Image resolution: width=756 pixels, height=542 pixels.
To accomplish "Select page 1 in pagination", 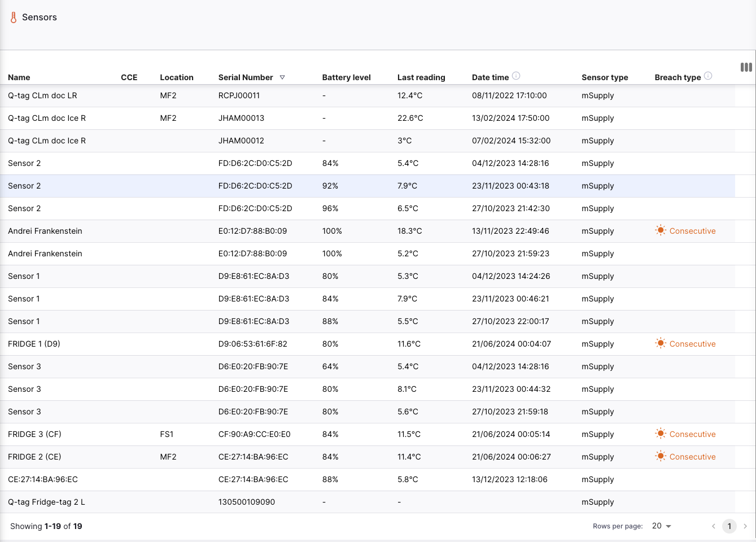I will [x=729, y=526].
